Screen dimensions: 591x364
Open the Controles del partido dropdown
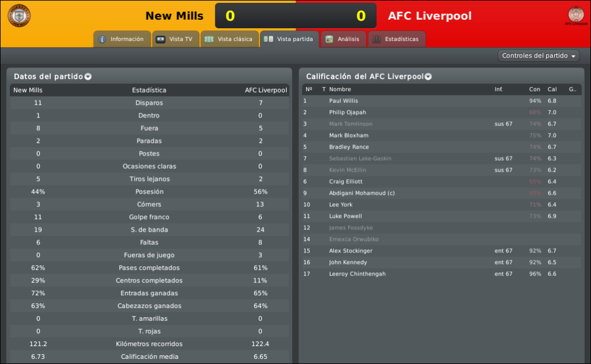click(538, 56)
